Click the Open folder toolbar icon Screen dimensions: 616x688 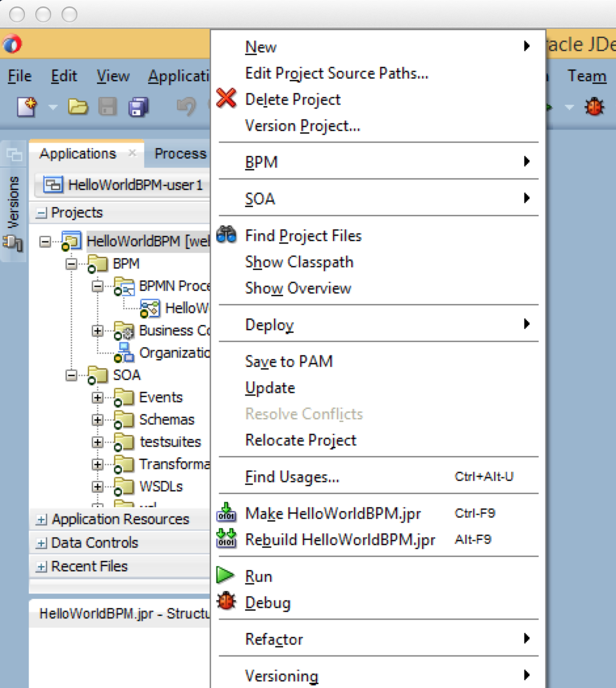tap(78, 107)
